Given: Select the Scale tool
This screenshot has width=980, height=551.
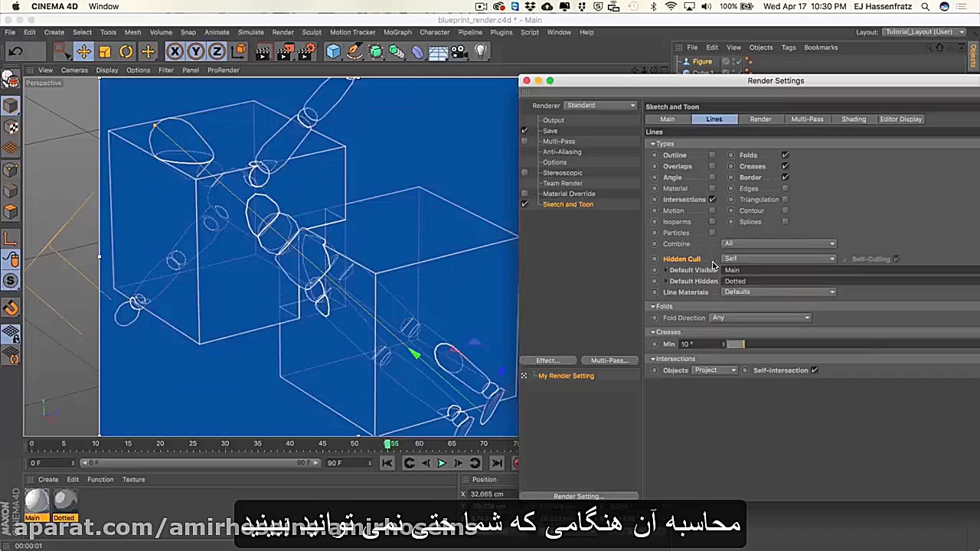Looking at the screenshot, I should (x=104, y=51).
